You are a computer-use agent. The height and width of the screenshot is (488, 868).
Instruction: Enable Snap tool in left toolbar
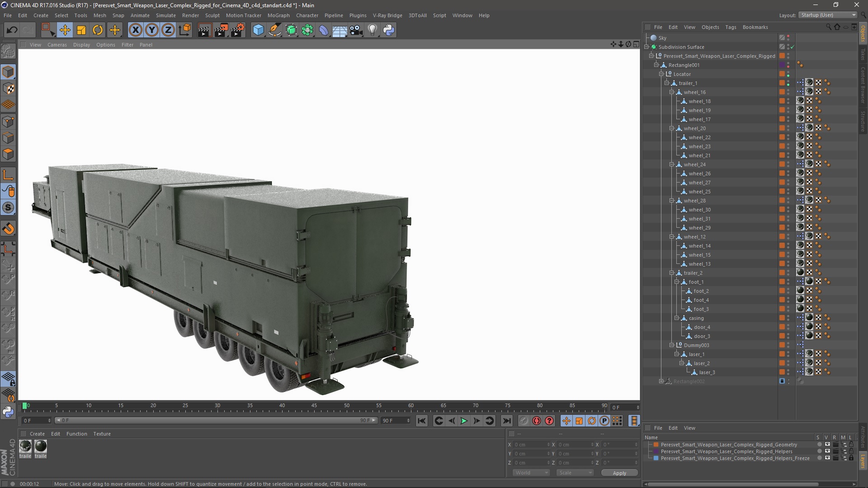point(8,229)
